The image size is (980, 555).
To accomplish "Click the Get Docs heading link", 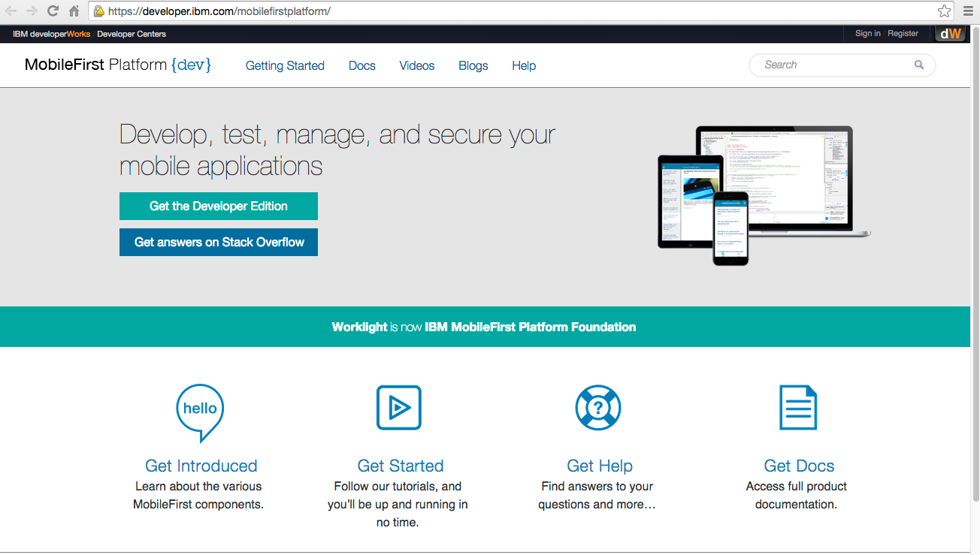I will coord(799,466).
